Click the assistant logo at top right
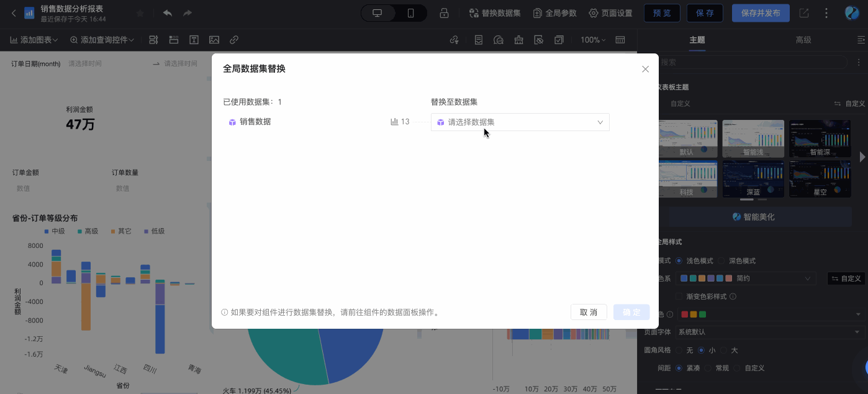This screenshot has width=868, height=394. (x=852, y=13)
